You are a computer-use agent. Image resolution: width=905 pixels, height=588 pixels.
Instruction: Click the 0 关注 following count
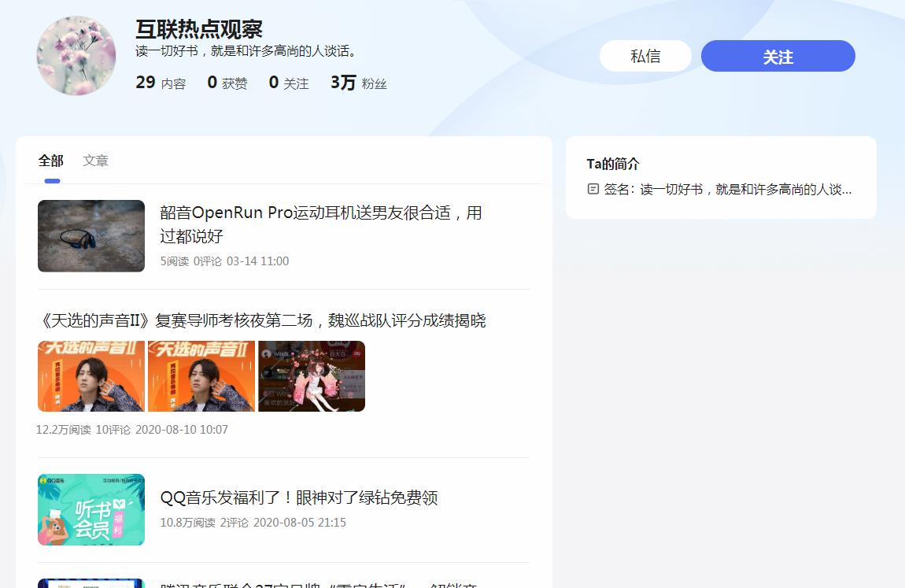289,83
